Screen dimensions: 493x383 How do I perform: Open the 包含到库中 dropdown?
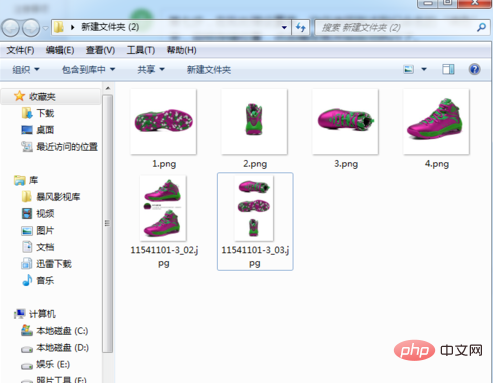point(88,70)
